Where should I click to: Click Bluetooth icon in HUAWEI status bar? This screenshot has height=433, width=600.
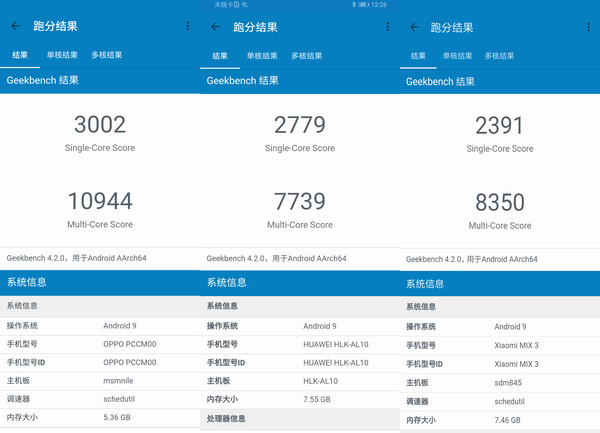coord(354,5)
